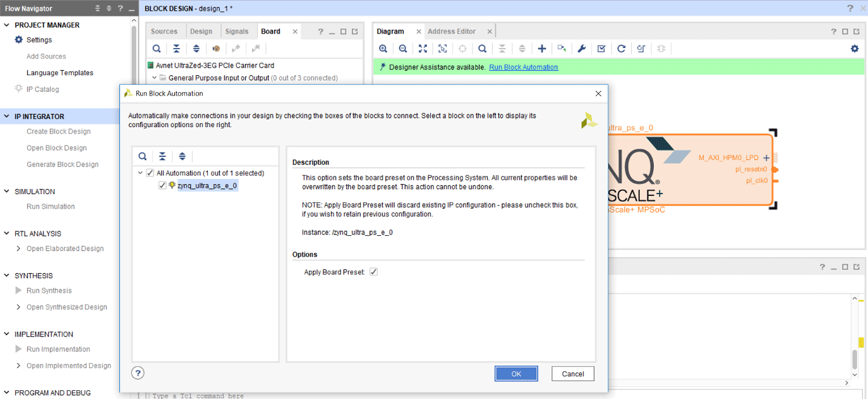Viewport: 868px width, 399px height.
Task: Toggle zynq_ultra_ps_e_0 checkbox
Action: 162,186
